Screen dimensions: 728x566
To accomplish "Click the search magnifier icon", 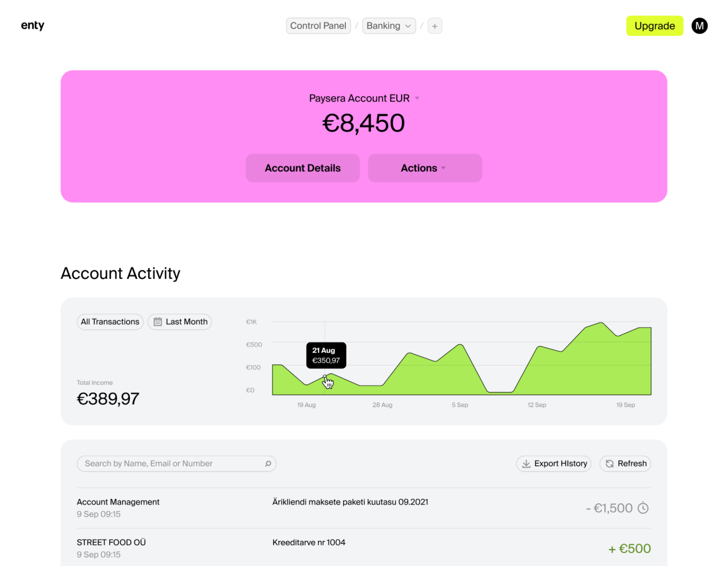I will point(268,464).
